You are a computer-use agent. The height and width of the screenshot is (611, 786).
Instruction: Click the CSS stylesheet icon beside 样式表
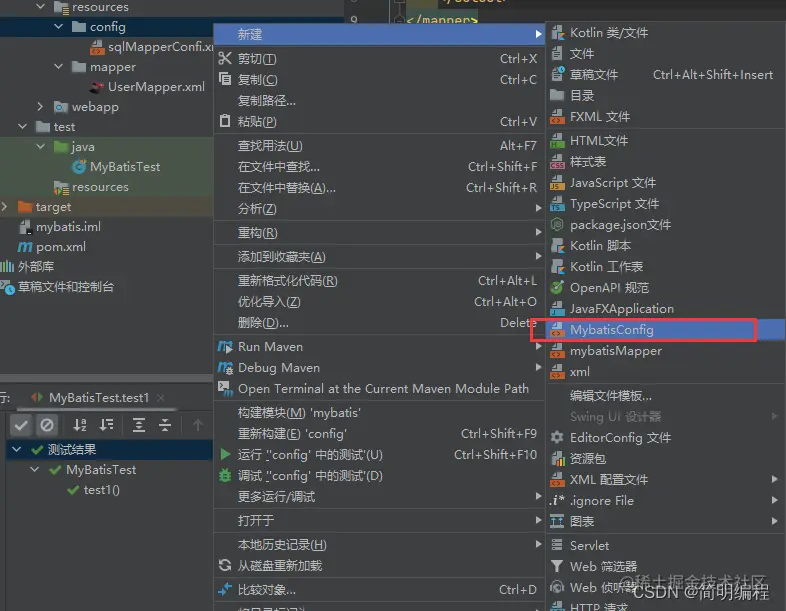pyautogui.click(x=557, y=162)
